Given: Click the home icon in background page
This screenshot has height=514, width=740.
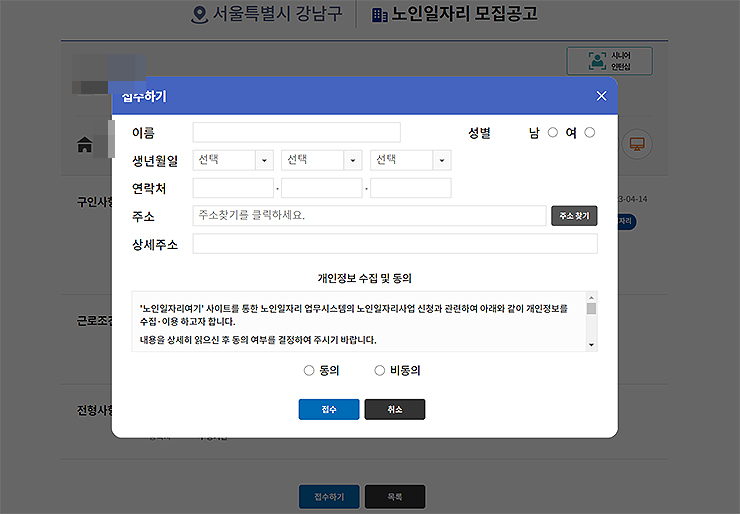Looking at the screenshot, I should pos(84,144).
